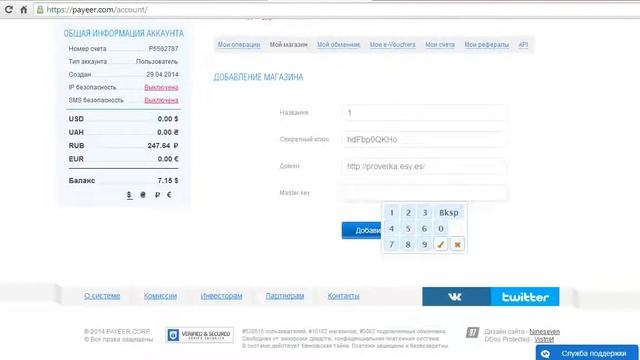640x360 pixels.
Task: Tap keypad digit 9
Action: (424, 244)
